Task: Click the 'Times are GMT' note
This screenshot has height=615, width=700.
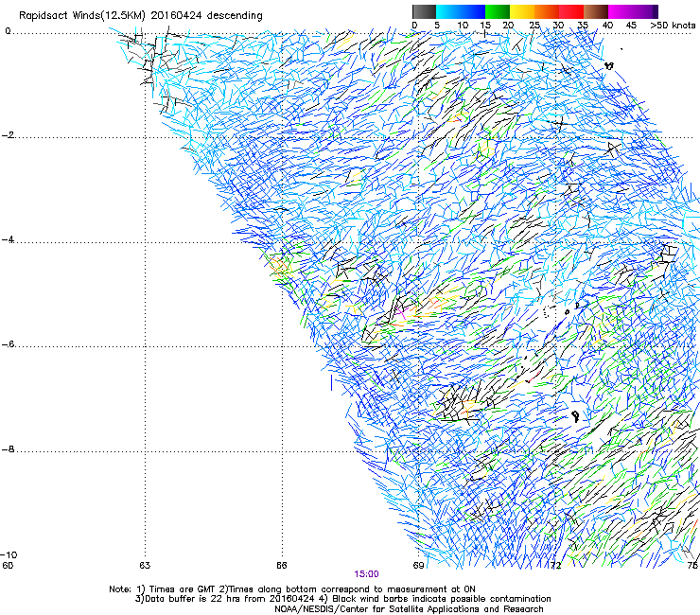Action: pyautogui.click(x=183, y=589)
